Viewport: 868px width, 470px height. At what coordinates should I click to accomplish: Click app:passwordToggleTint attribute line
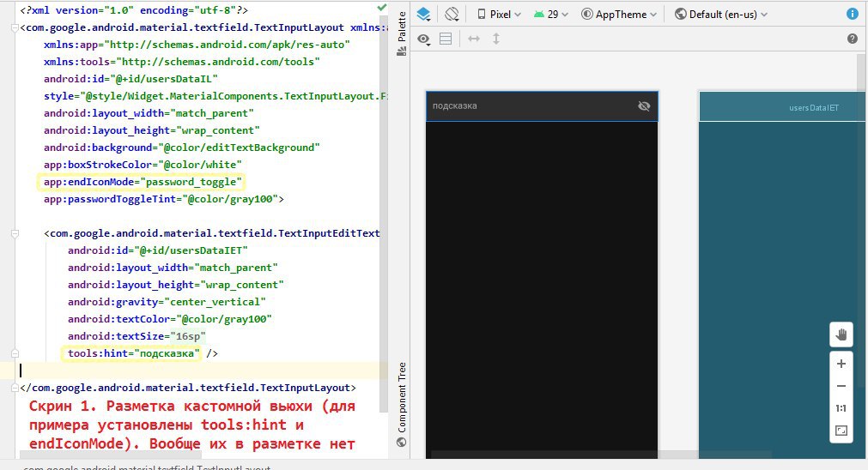coord(164,199)
